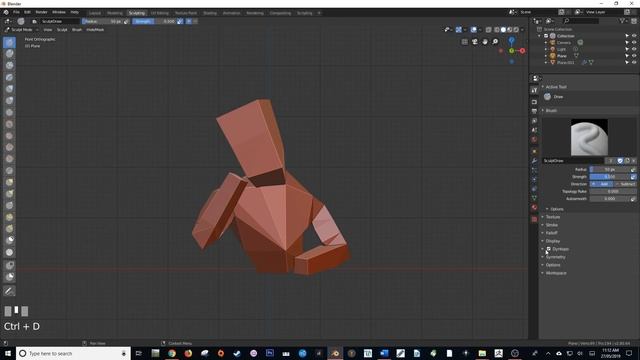Toggle strength pressure sensitivity in header

tap(180, 21)
